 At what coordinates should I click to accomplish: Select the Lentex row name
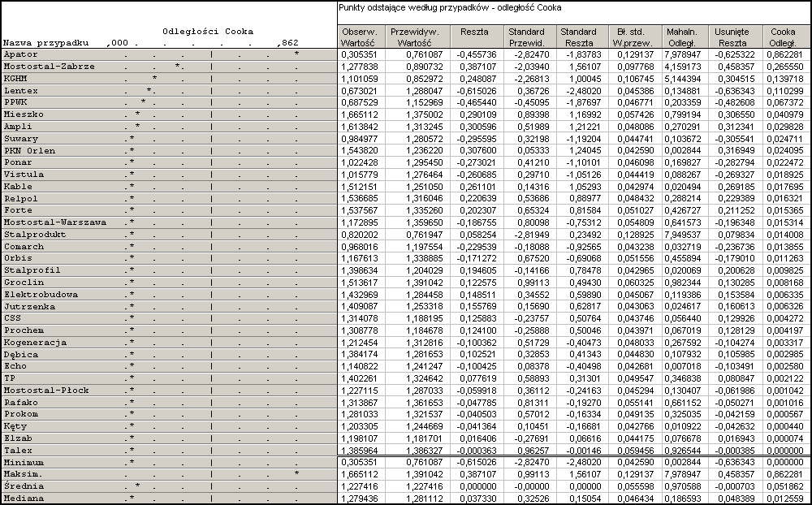(x=21, y=91)
